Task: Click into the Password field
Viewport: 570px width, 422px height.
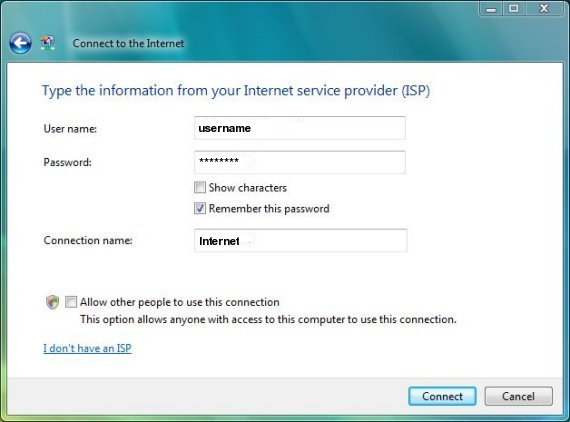Action: (300, 162)
